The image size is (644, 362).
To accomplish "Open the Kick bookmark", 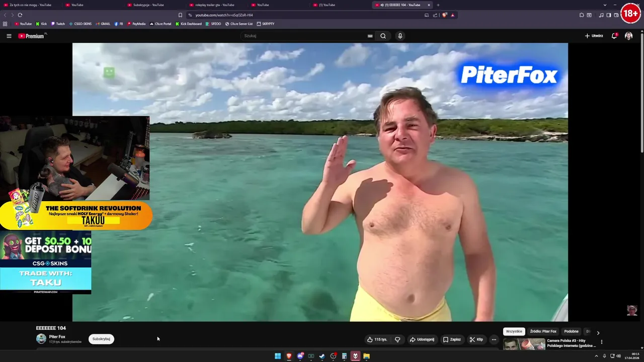I will click(41, 24).
